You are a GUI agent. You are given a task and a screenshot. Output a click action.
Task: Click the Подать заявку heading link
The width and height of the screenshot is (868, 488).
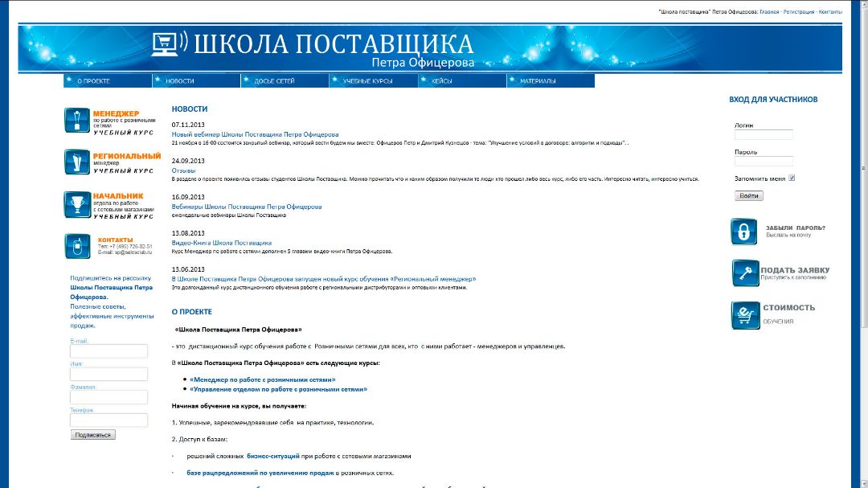795,270
